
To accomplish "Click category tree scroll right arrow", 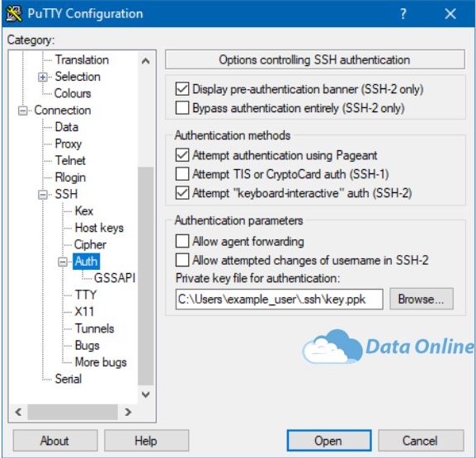I will 128,412.
